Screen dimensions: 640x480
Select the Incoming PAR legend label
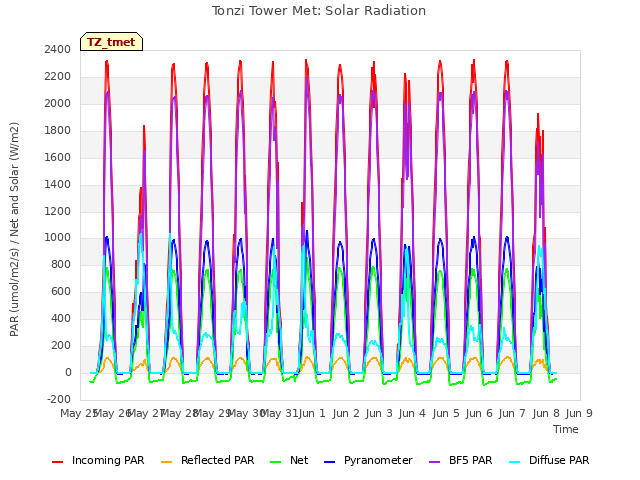108,460
